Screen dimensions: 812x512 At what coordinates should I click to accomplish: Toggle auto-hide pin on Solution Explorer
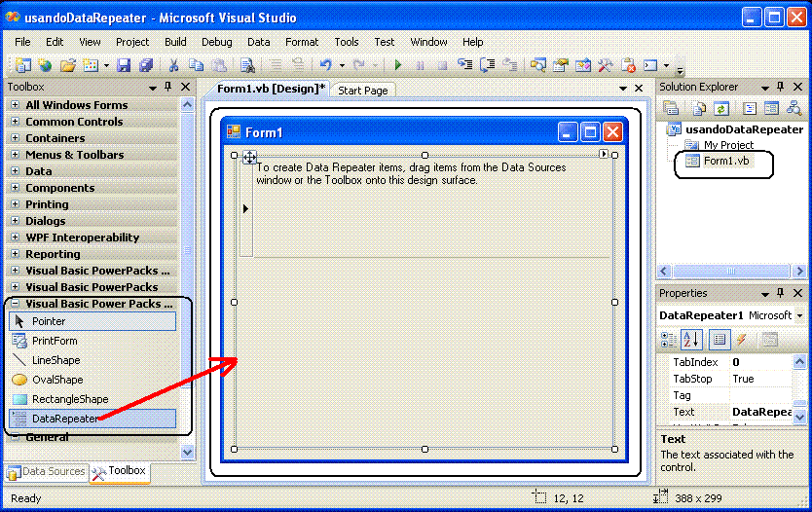click(x=781, y=87)
